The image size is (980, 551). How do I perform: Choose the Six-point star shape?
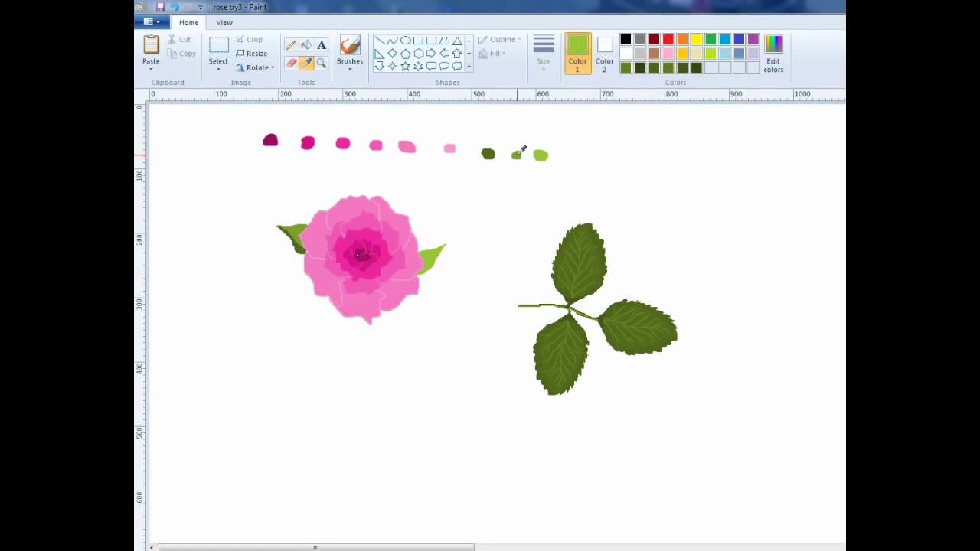[418, 67]
